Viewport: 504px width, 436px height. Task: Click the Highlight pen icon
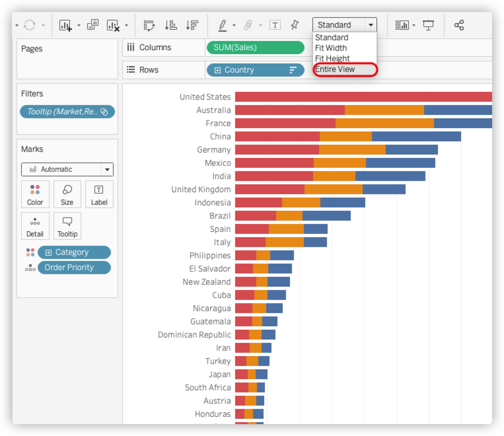223,25
